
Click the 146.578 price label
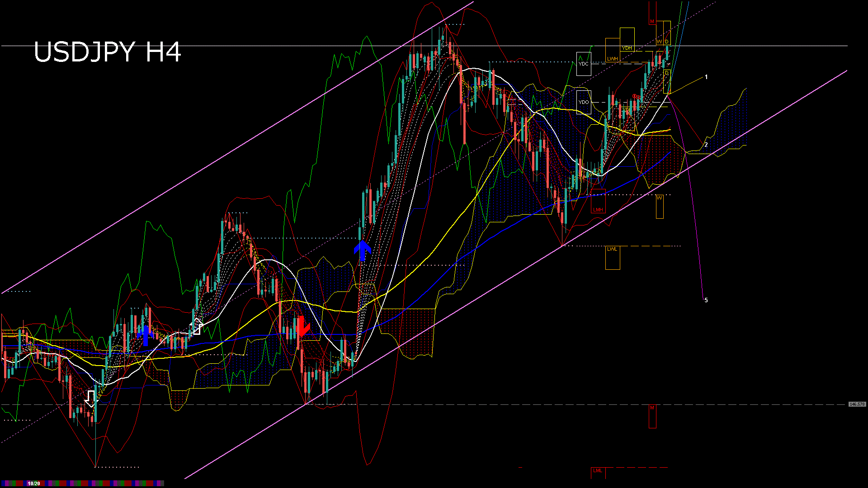(x=857, y=404)
